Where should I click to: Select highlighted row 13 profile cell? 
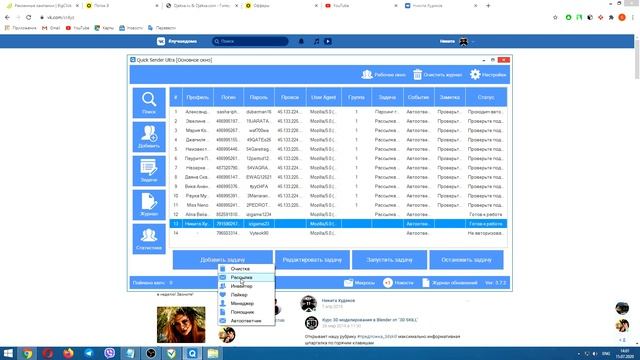click(x=198, y=224)
